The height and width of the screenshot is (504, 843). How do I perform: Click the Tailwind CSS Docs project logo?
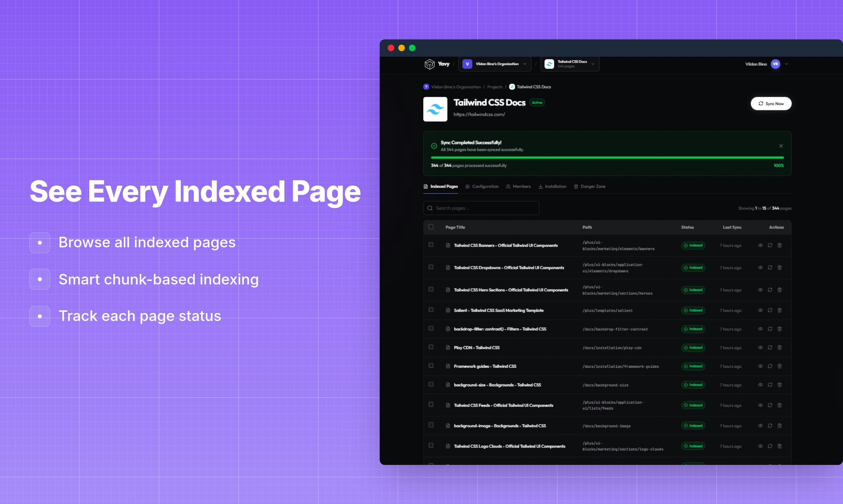point(435,109)
